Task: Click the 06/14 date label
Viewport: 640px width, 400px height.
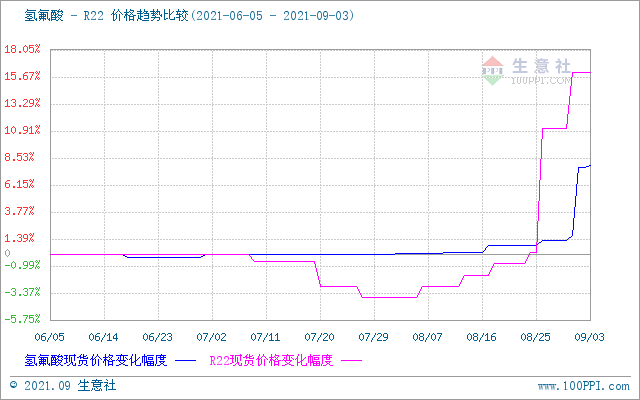Action: point(104,337)
